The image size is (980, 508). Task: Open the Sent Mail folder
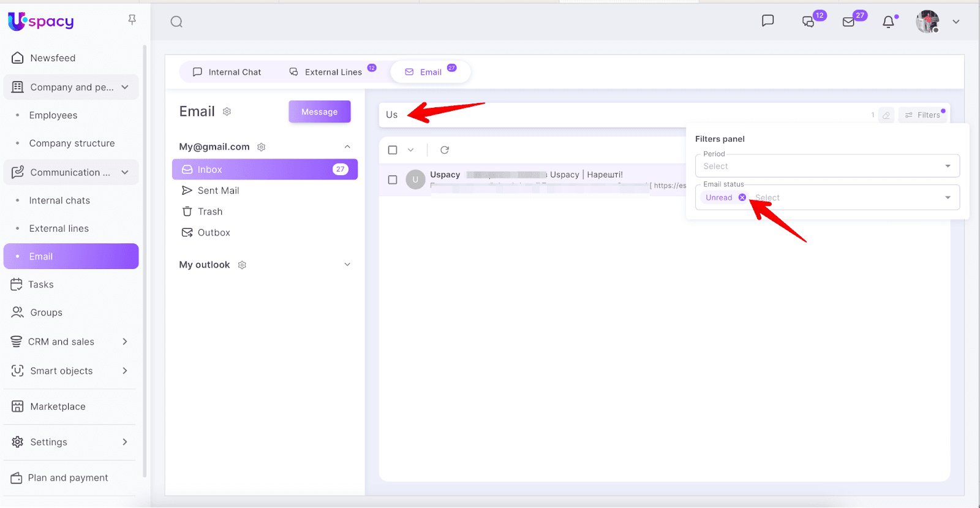218,191
